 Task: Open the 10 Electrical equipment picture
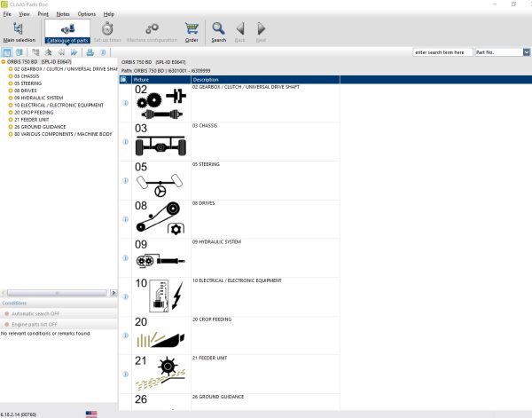(x=160, y=296)
